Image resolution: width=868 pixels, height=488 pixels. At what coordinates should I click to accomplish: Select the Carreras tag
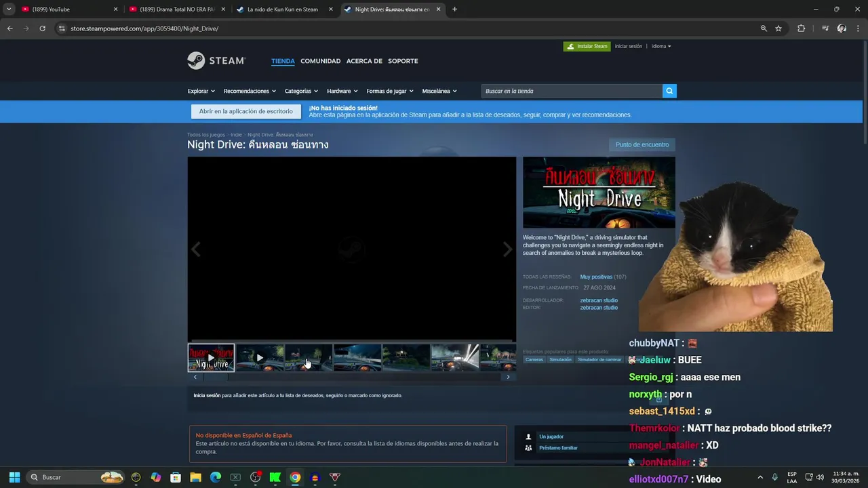(534, 359)
